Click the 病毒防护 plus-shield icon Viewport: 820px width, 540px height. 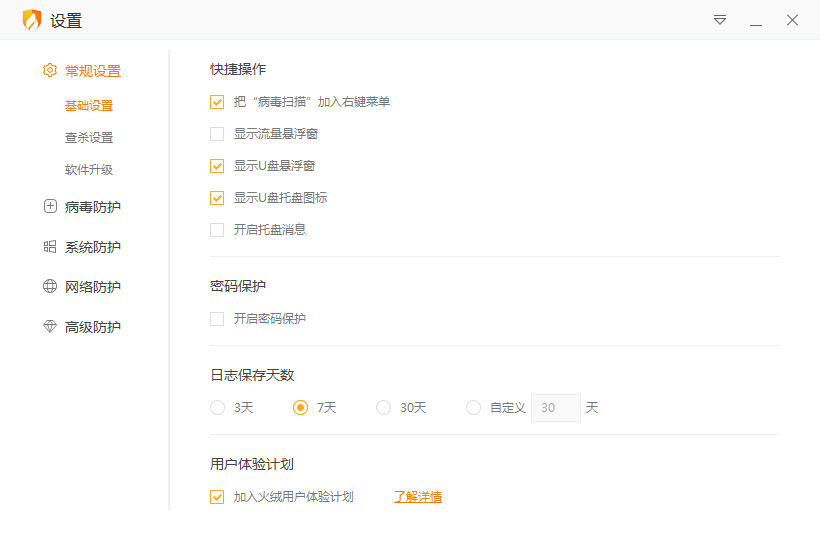[x=50, y=207]
